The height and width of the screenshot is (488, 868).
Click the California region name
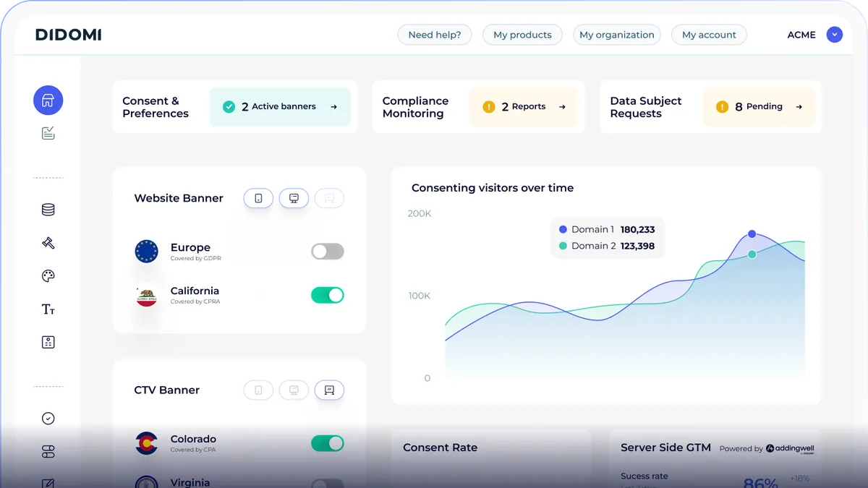click(x=195, y=291)
